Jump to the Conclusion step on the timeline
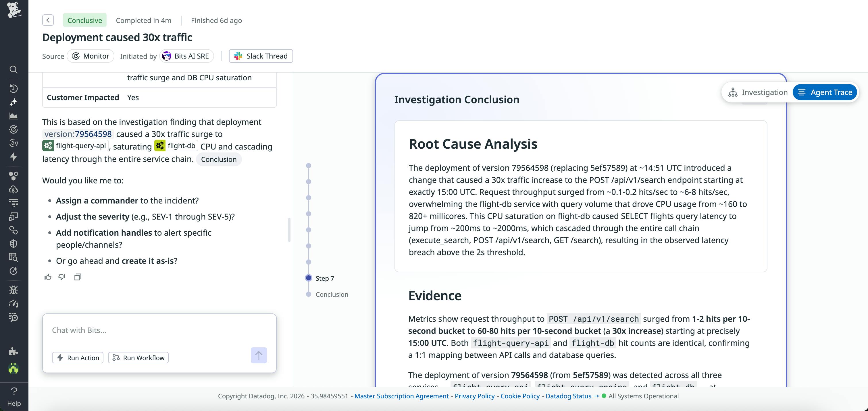868x411 pixels. click(x=332, y=294)
